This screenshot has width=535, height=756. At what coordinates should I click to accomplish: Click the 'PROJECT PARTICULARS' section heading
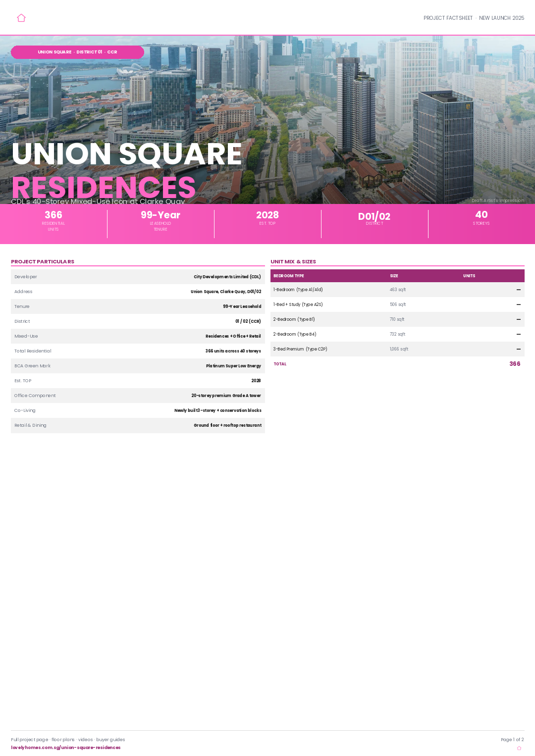click(43, 261)
